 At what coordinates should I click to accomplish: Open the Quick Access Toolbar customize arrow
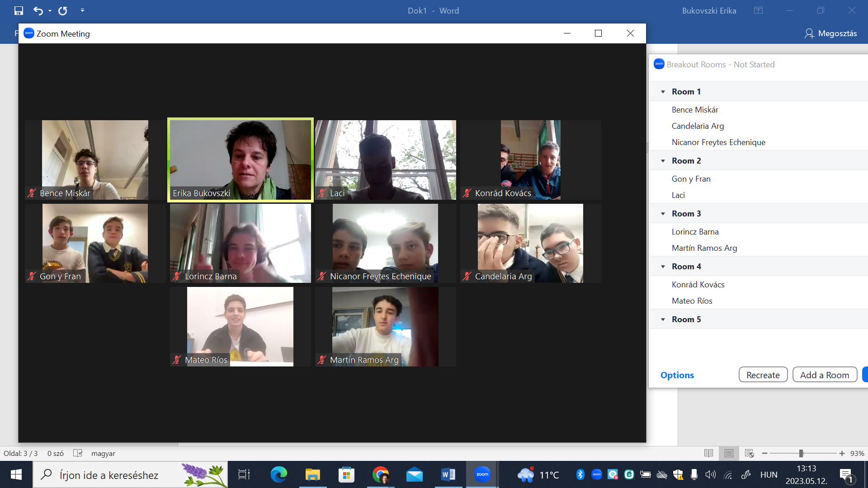(x=82, y=10)
